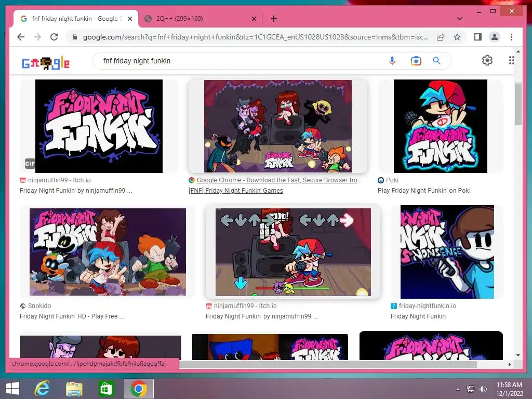Search by image with Google Lens

416,61
